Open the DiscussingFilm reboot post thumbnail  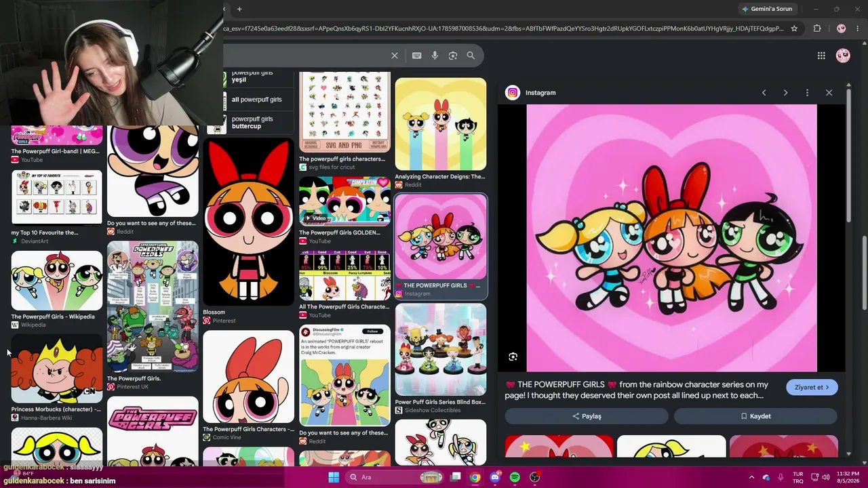click(344, 376)
